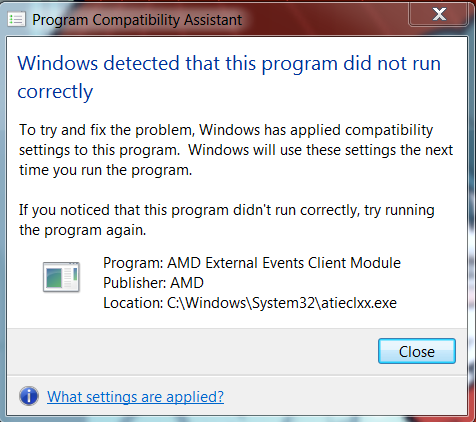Image resolution: width=476 pixels, height=422 pixels.
Task: Open the 'What settings are applied?' link
Action: tap(135, 397)
